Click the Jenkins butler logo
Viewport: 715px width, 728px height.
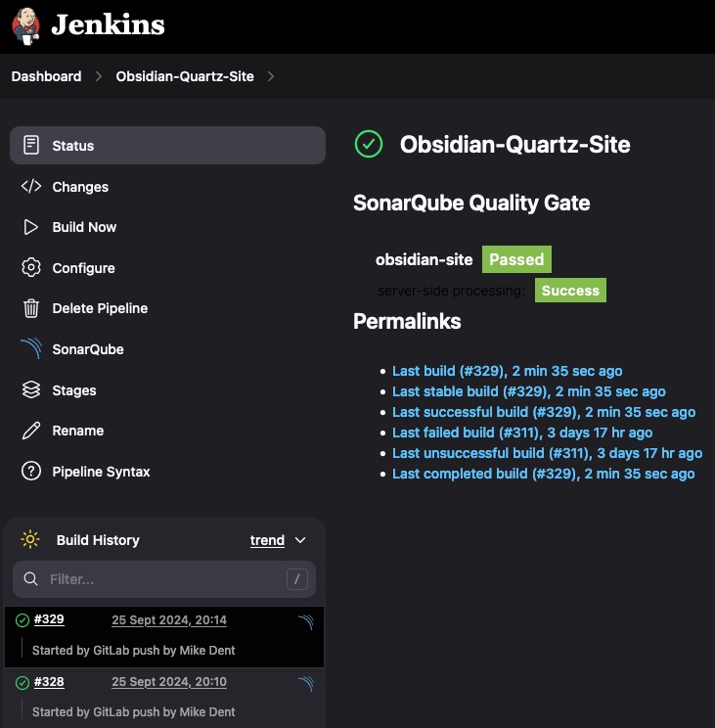tap(26, 26)
